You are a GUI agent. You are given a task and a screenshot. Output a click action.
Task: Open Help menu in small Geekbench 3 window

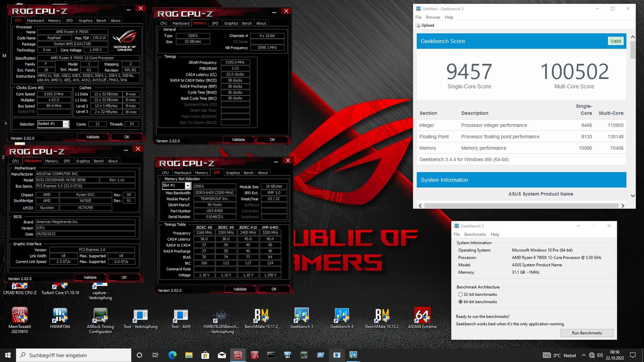tap(495, 234)
